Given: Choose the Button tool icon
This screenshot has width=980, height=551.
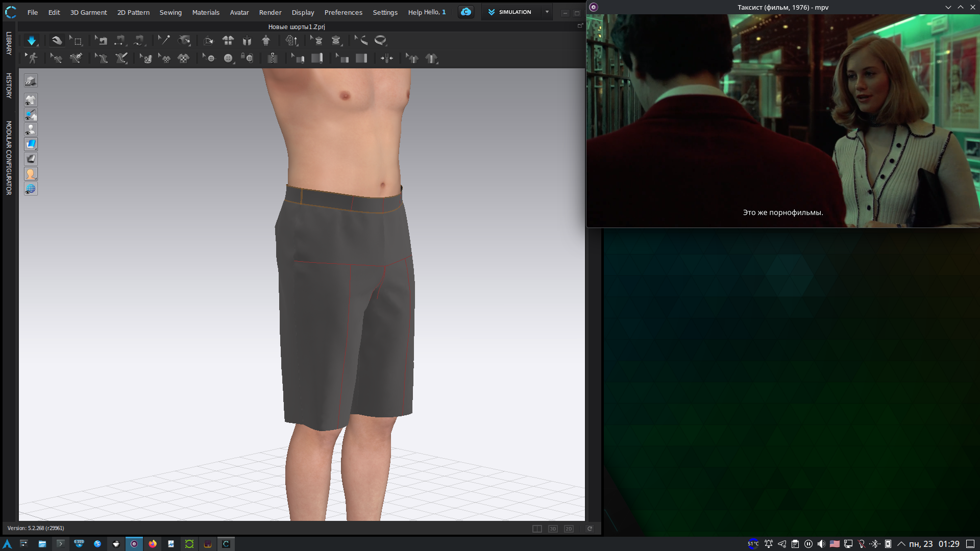Looking at the screenshot, I should click(x=228, y=58).
